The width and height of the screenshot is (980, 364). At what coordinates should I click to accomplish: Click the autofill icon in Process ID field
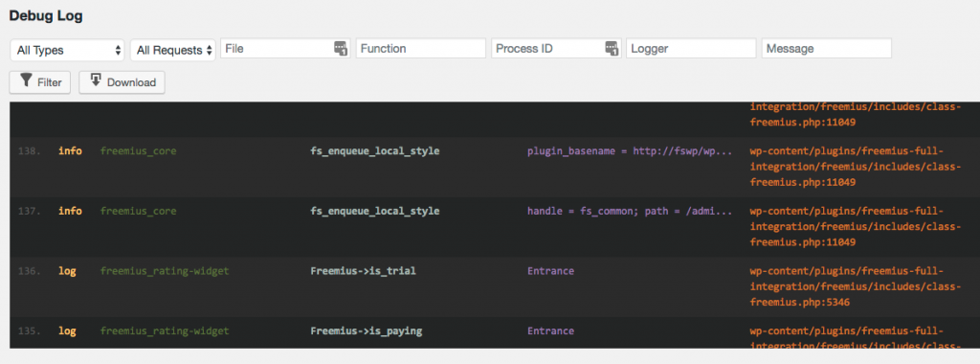612,48
